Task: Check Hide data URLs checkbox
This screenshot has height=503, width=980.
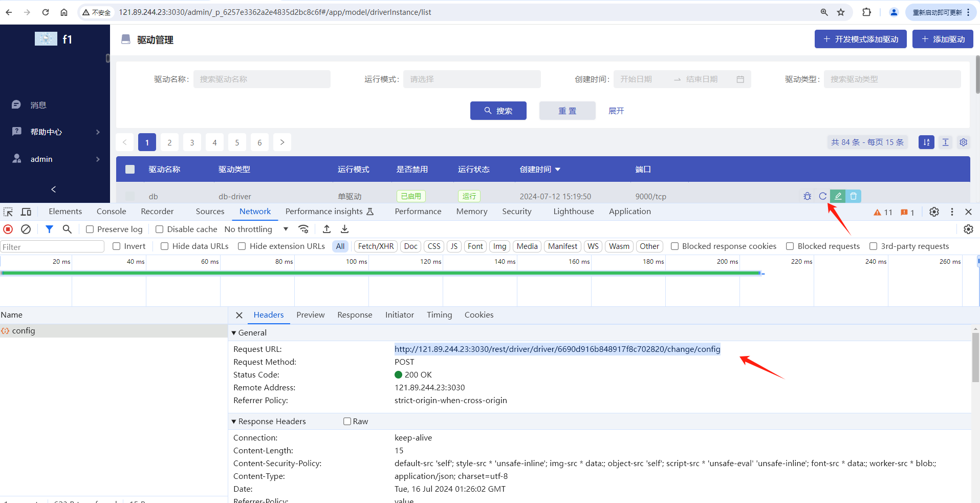Action: coord(164,246)
